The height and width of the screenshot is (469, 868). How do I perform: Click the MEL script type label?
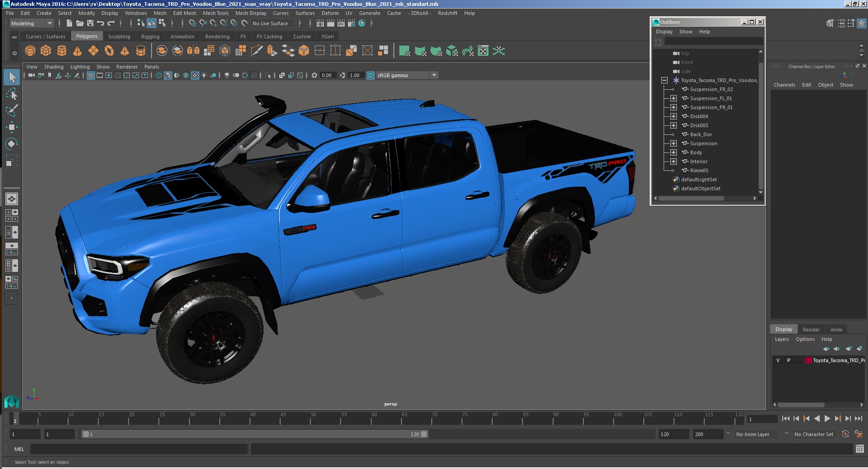(x=19, y=449)
